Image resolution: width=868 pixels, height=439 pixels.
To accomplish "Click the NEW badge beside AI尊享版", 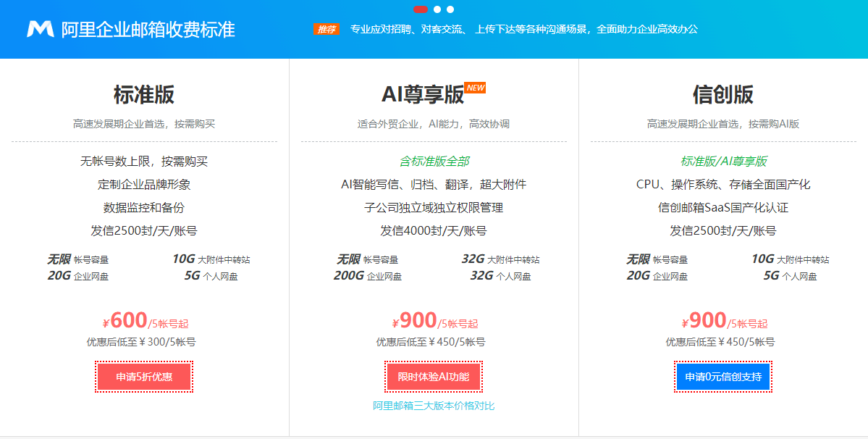I will point(475,88).
